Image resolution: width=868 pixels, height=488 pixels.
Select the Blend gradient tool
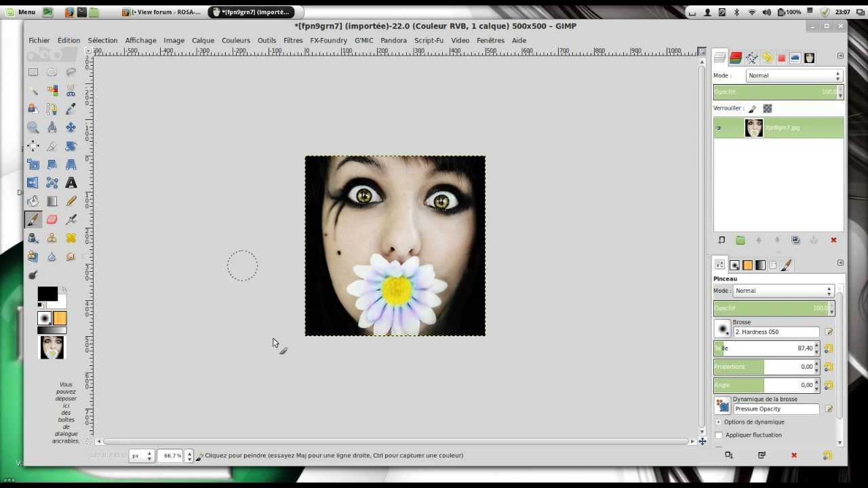tap(52, 201)
